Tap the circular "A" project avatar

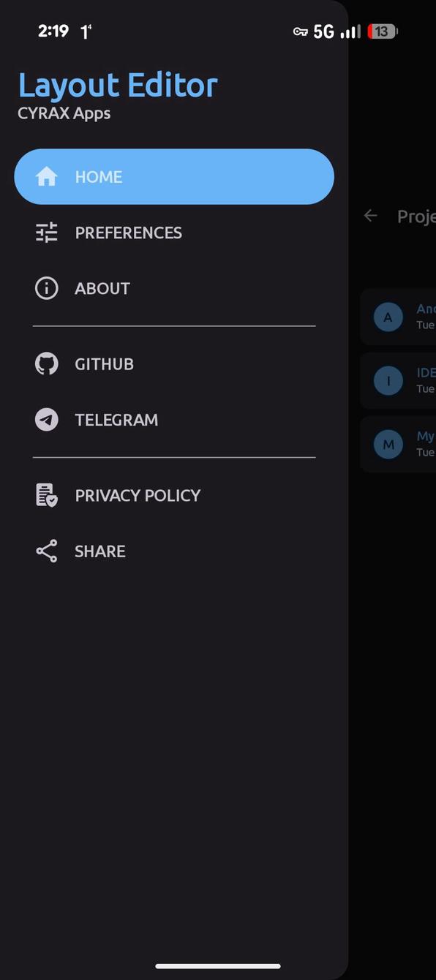(x=388, y=317)
